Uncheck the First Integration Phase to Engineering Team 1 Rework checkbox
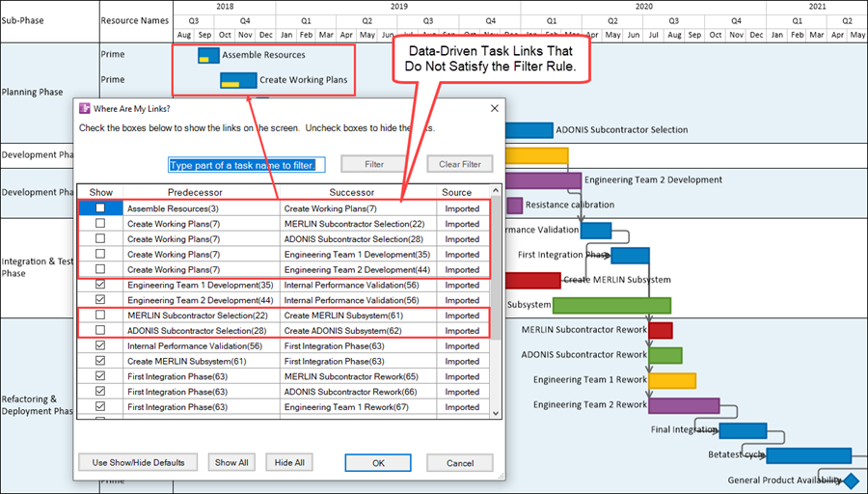This screenshot has height=494, width=868. pyautogui.click(x=100, y=406)
